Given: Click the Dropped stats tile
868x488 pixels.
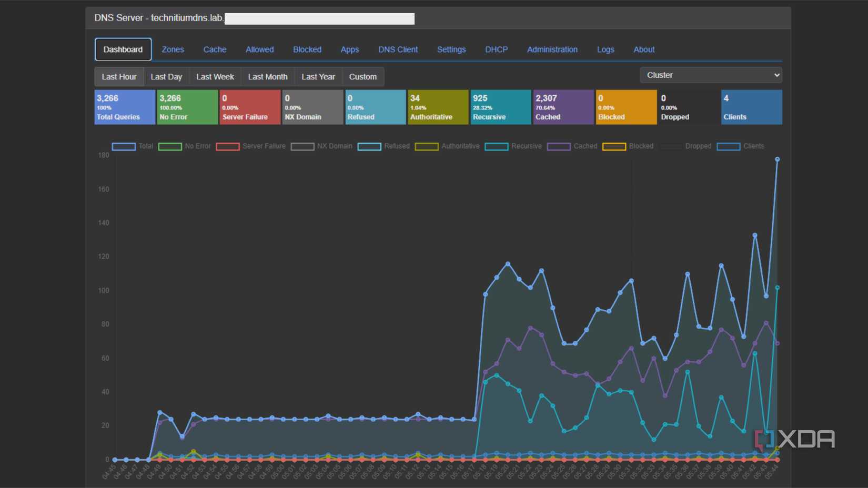Looking at the screenshot, I should pos(689,107).
